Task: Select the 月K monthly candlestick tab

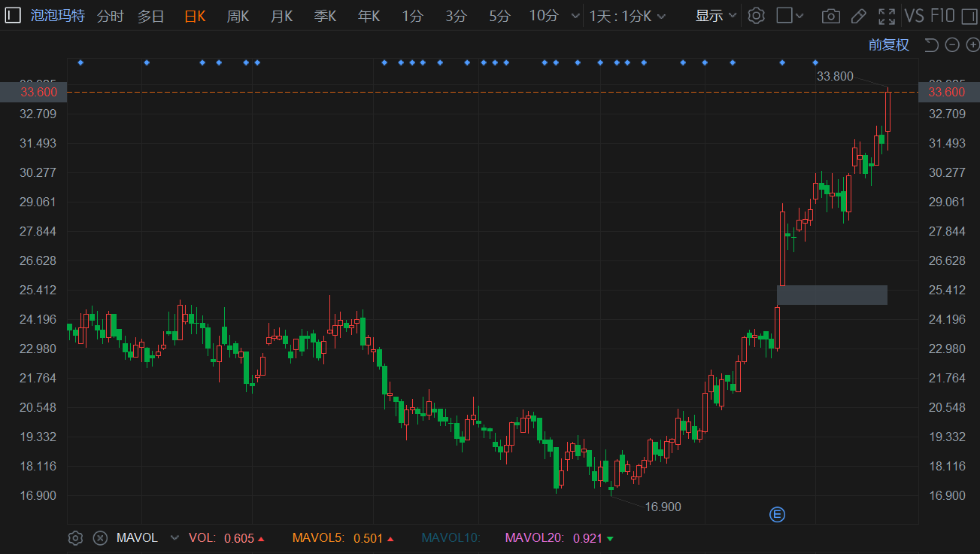Action: coord(281,16)
